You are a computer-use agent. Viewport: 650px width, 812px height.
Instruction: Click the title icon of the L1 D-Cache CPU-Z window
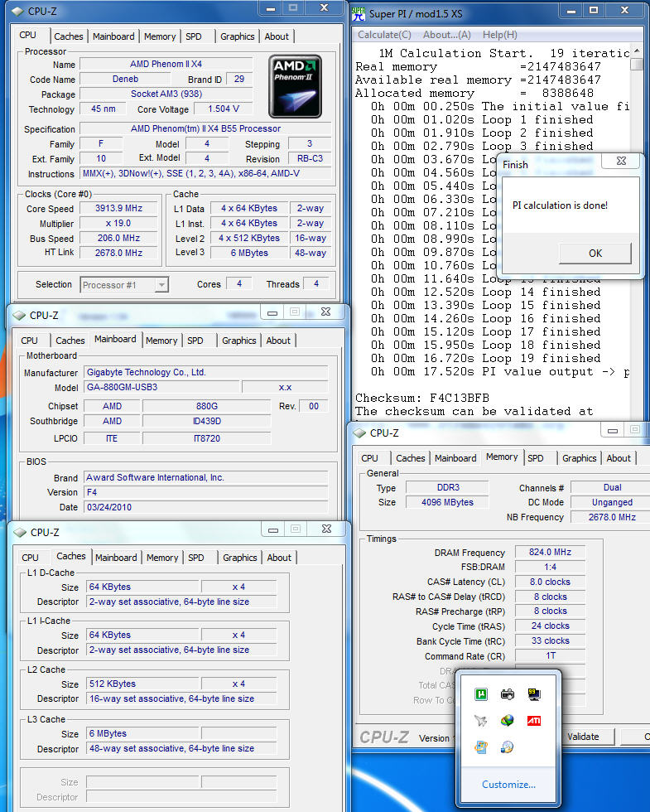pos(20,532)
